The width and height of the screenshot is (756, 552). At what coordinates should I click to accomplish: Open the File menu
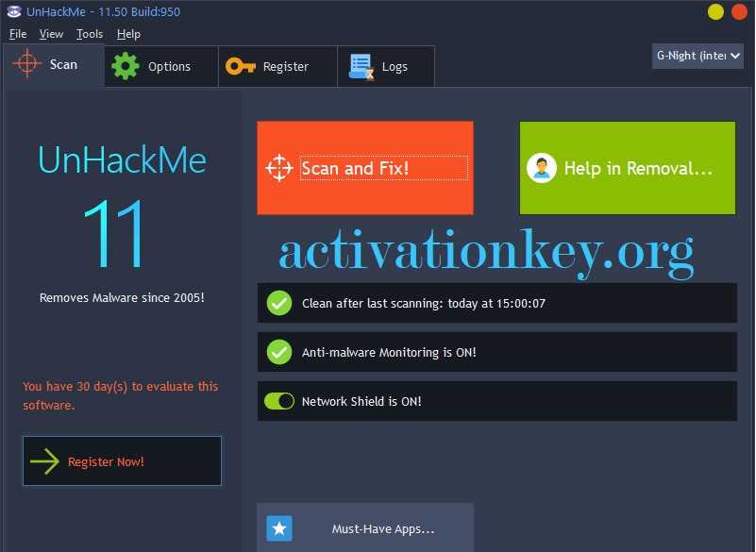pyautogui.click(x=17, y=33)
